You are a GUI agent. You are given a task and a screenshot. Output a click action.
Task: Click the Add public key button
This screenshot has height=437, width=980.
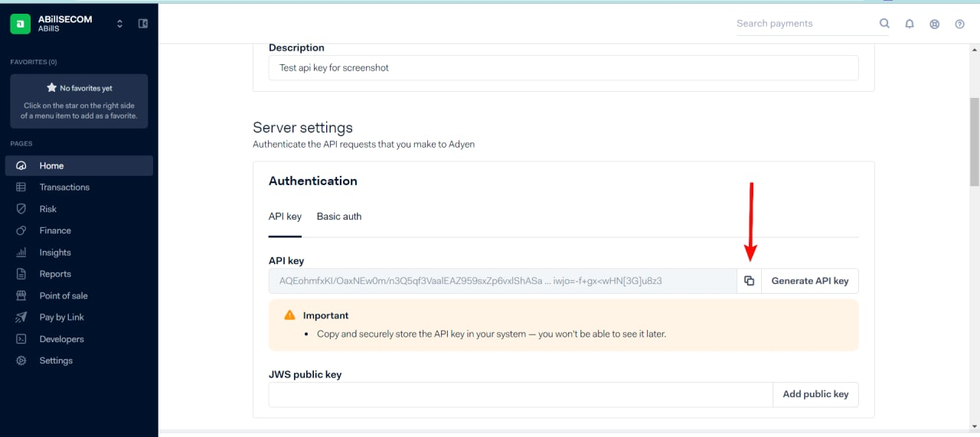pyautogui.click(x=815, y=394)
